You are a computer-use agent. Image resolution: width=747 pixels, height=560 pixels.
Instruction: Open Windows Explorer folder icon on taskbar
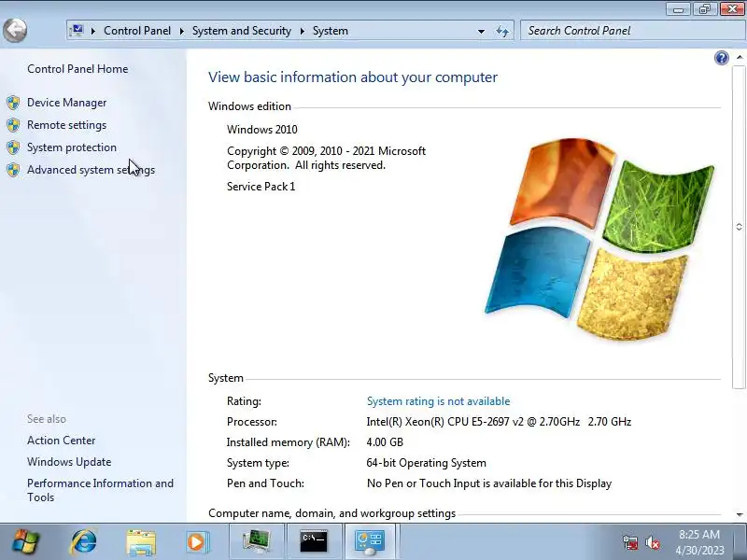click(141, 542)
